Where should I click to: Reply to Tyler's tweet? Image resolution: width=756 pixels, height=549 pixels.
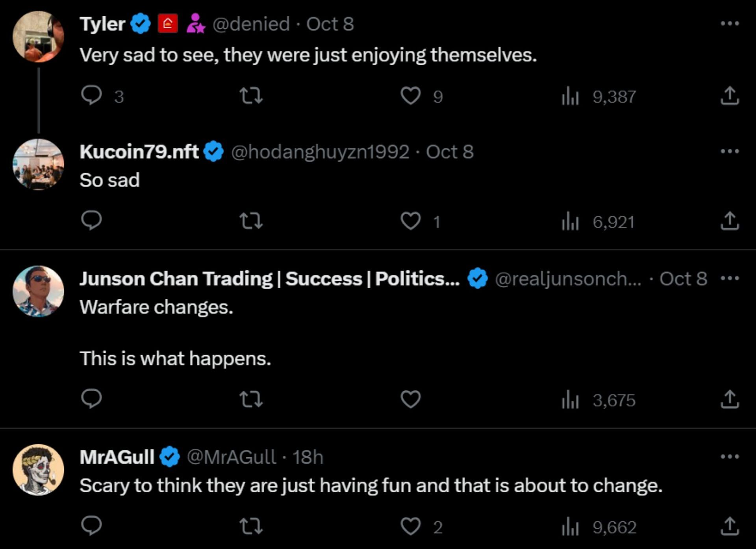(x=91, y=96)
